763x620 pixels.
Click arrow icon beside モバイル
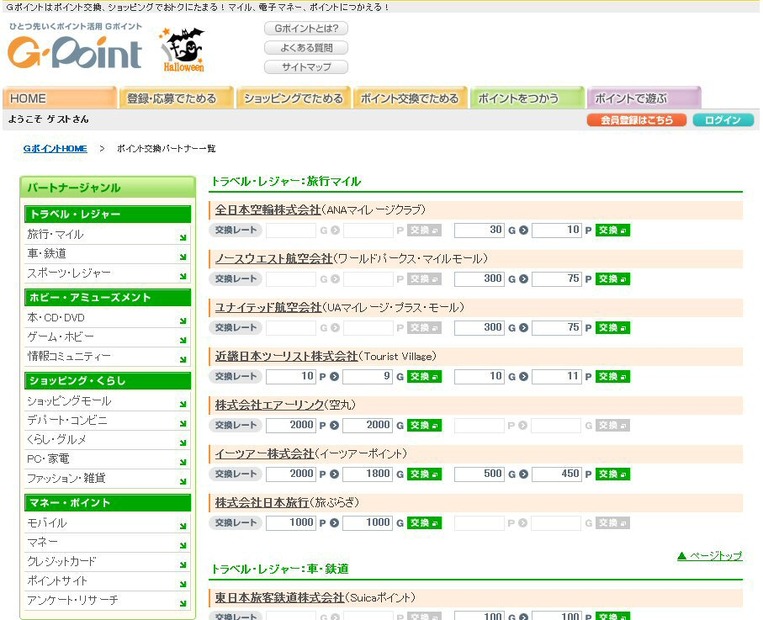(x=182, y=526)
